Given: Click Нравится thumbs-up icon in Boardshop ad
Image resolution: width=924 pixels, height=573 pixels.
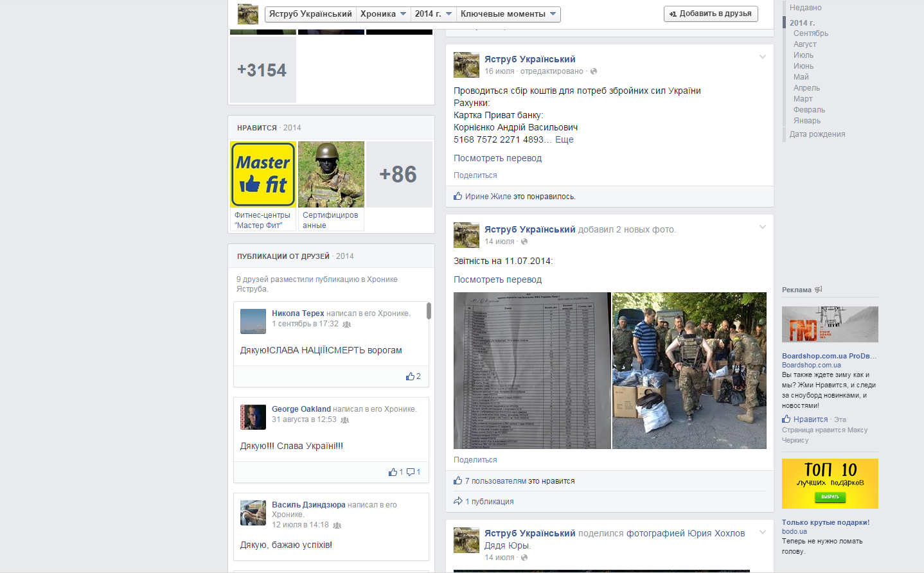Looking at the screenshot, I should point(786,419).
